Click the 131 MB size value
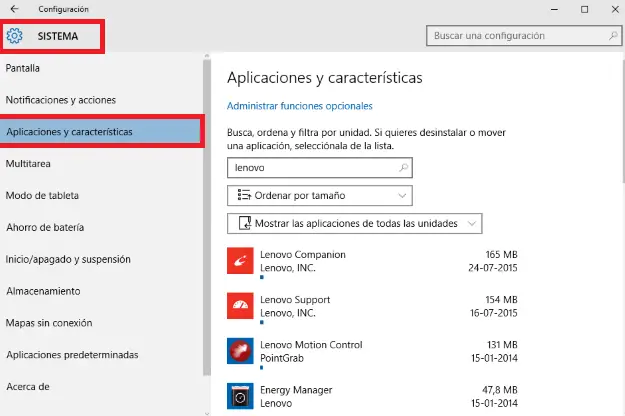 tap(502, 345)
